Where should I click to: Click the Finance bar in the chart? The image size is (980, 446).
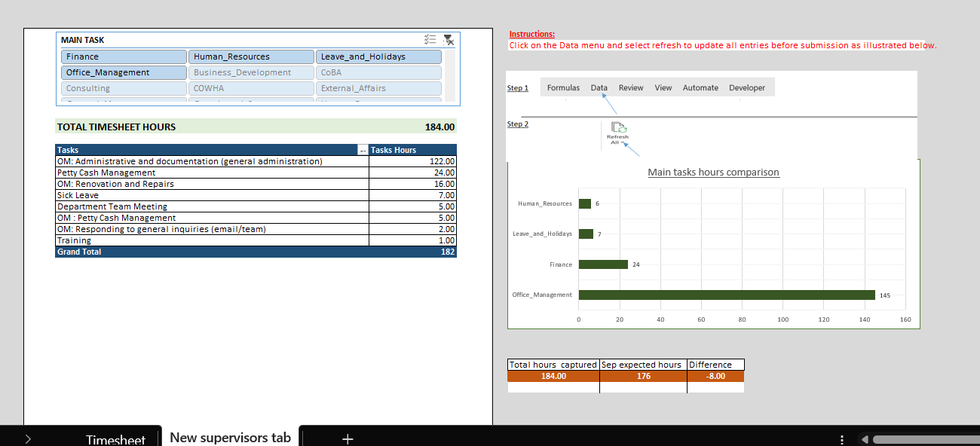(x=603, y=264)
